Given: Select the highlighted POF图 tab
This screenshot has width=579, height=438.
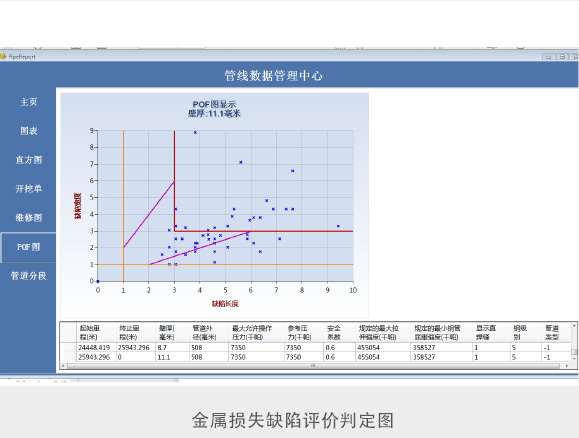Looking at the screenshot, I should (x=28, y=247).
